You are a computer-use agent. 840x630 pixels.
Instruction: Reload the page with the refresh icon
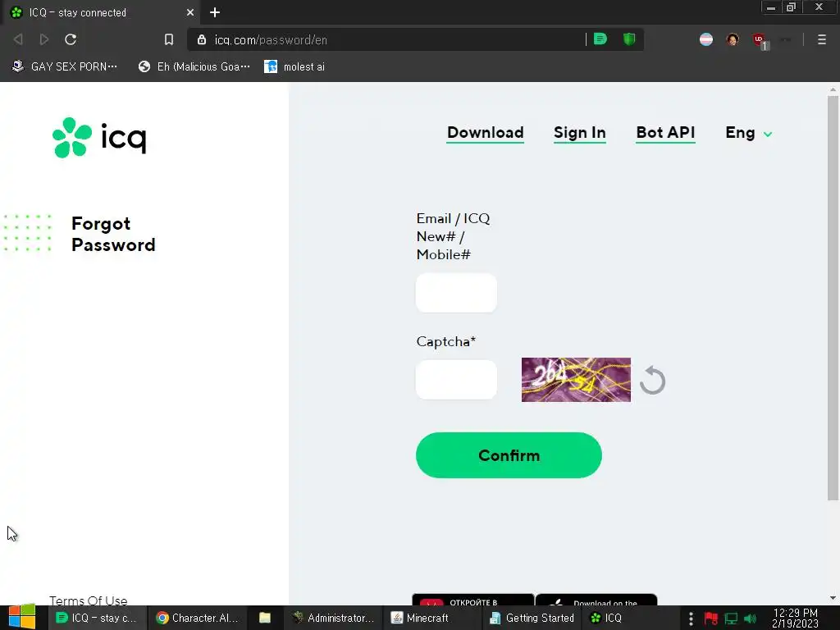[x=71, y=39]
